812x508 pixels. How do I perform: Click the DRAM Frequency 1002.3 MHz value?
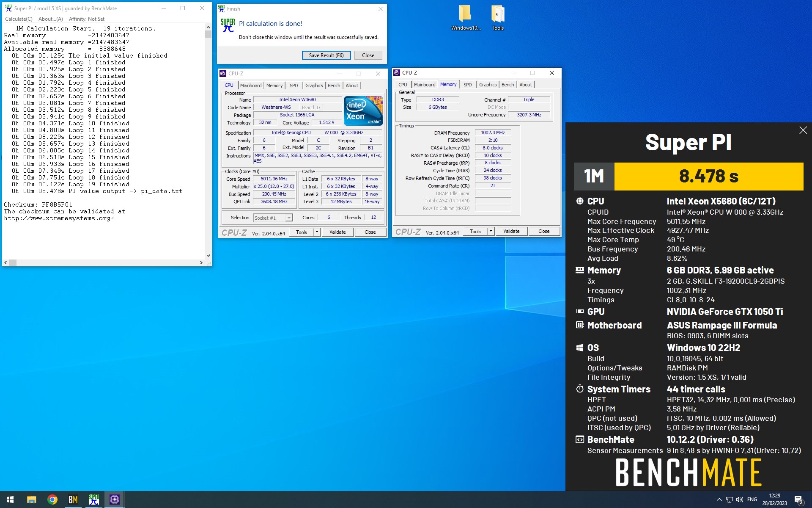(x=493, y=133)
